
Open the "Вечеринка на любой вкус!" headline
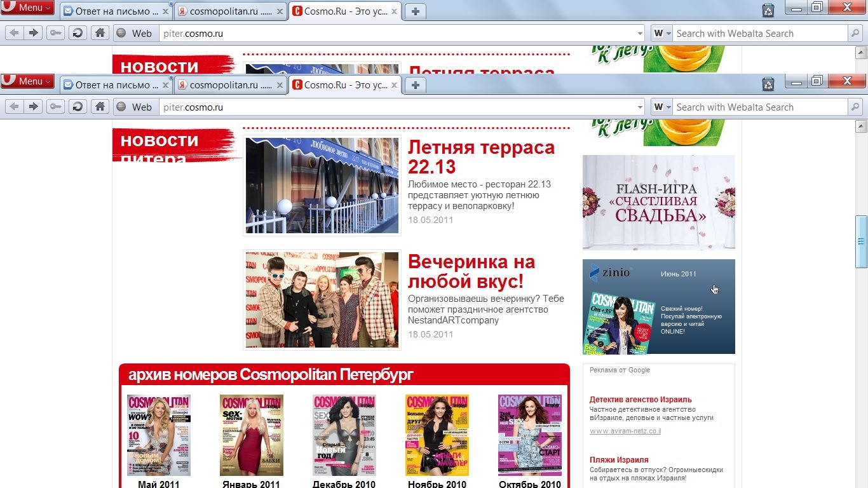[x=471, y=271]
